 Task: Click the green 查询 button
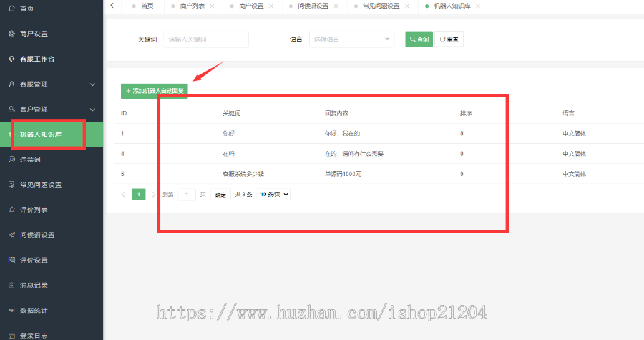click(419, 39)
